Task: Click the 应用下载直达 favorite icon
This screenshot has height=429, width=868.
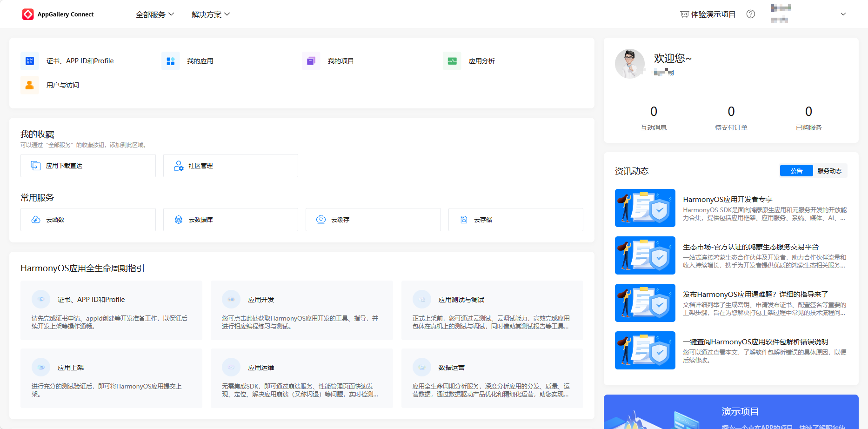Action: point(36,166)
